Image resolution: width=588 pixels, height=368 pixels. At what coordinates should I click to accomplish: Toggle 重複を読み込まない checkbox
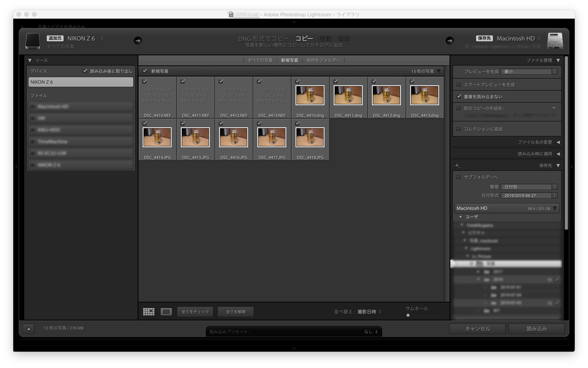coord(459,97)
